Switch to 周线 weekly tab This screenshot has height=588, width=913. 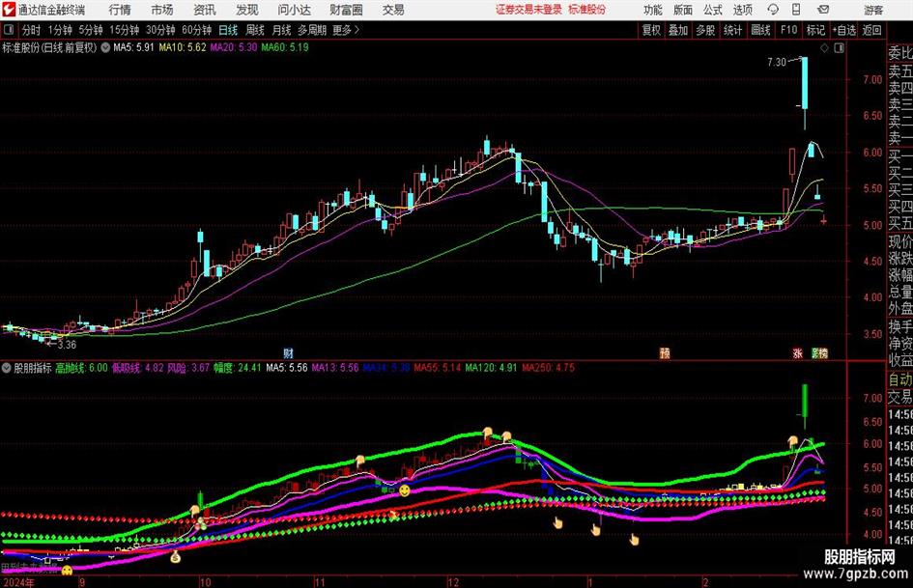coord(254,30)
